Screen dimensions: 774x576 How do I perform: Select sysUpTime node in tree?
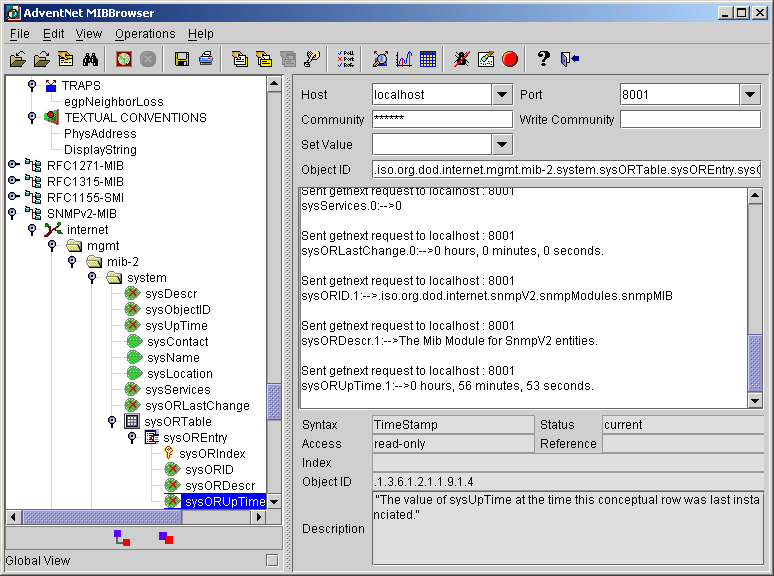[176, 326]
